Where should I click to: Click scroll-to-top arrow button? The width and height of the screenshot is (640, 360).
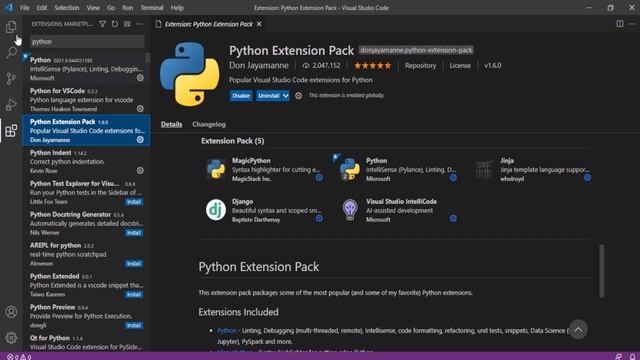[578, 329]
